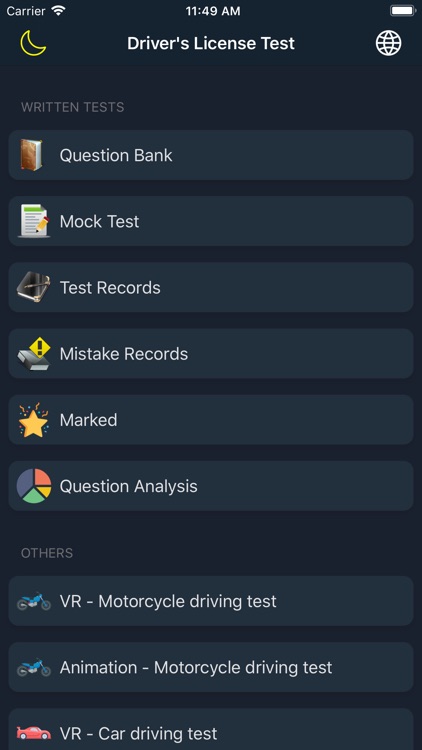
Task: Tap the Question Bank book icon
Action: coord(32,155)
